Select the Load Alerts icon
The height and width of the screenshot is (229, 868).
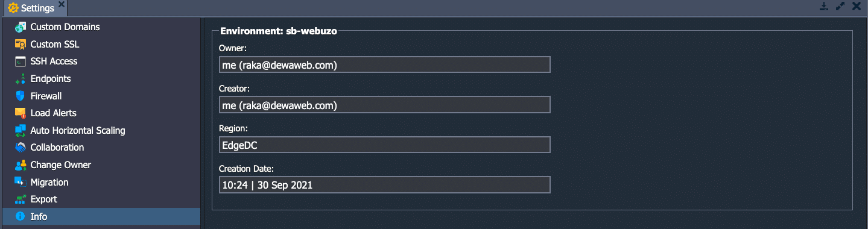[21, 113]
